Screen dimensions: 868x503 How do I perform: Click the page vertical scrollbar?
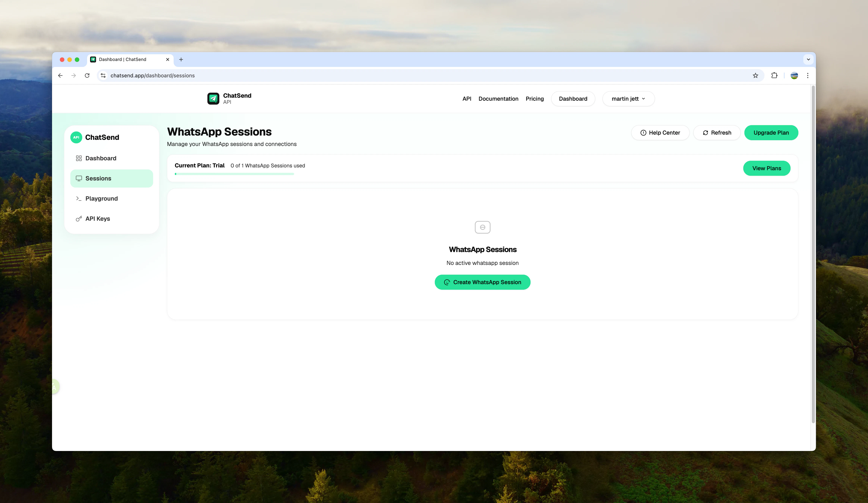pos(813,255)
